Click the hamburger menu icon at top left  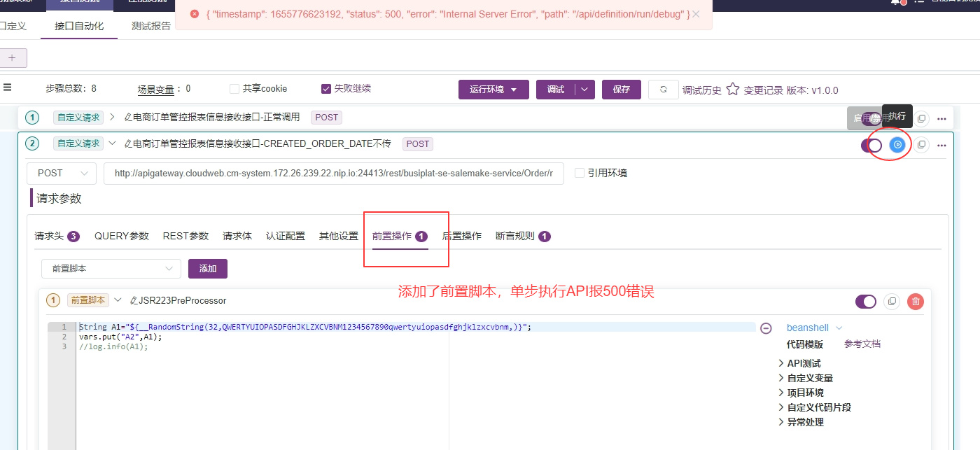coord(8,88)
